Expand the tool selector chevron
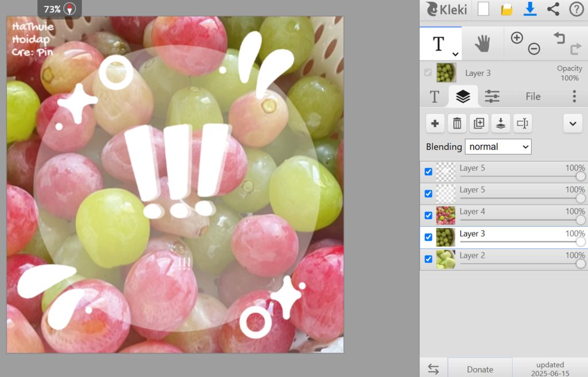Viewport: 588px width, 377px height. (x=455, y=55)
